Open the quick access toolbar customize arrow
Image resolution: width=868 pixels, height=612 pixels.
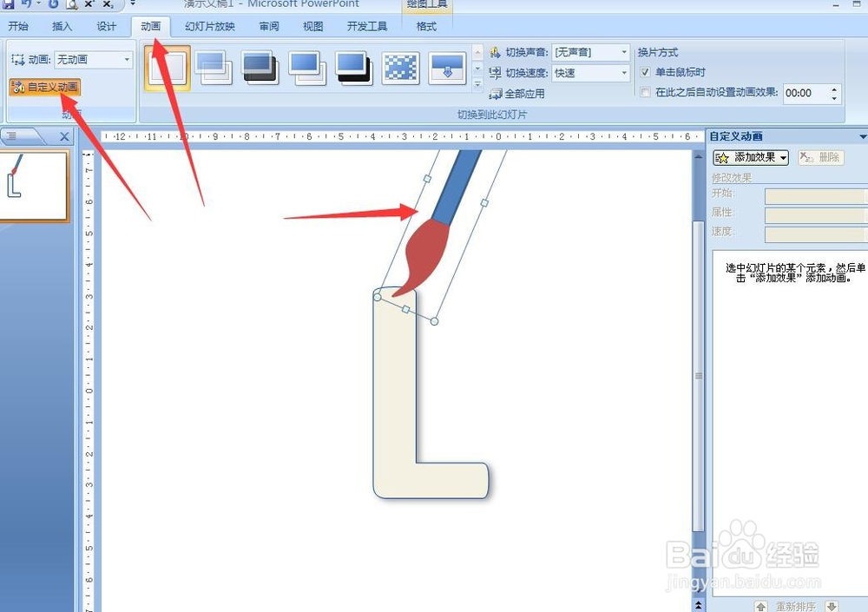pyautogui.click(x=133, y=3)
